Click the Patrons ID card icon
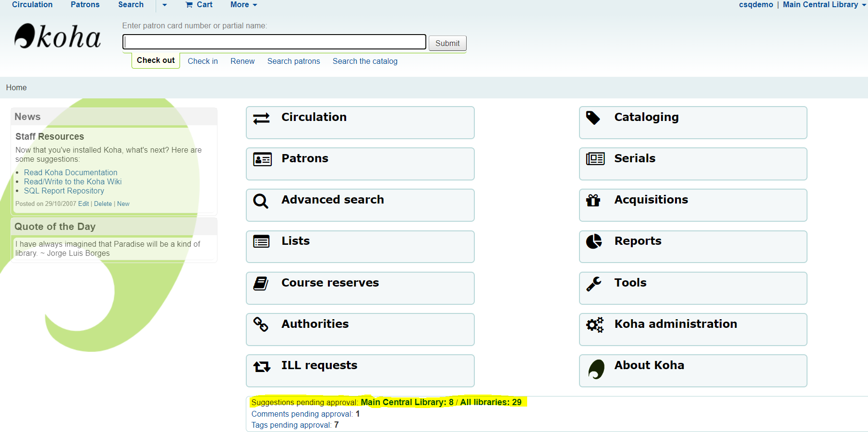 [x=262, y=159]
